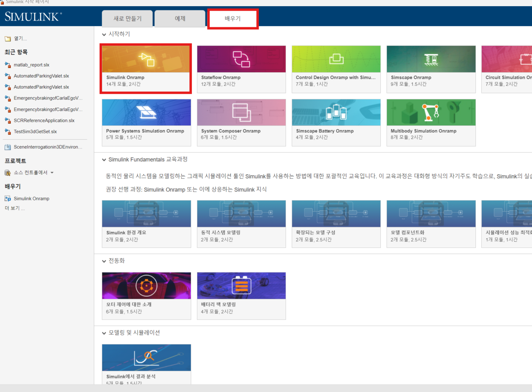Open the Stateflow Onramp card icon
This screenshot has width=532, height=392.
(241, 59)
